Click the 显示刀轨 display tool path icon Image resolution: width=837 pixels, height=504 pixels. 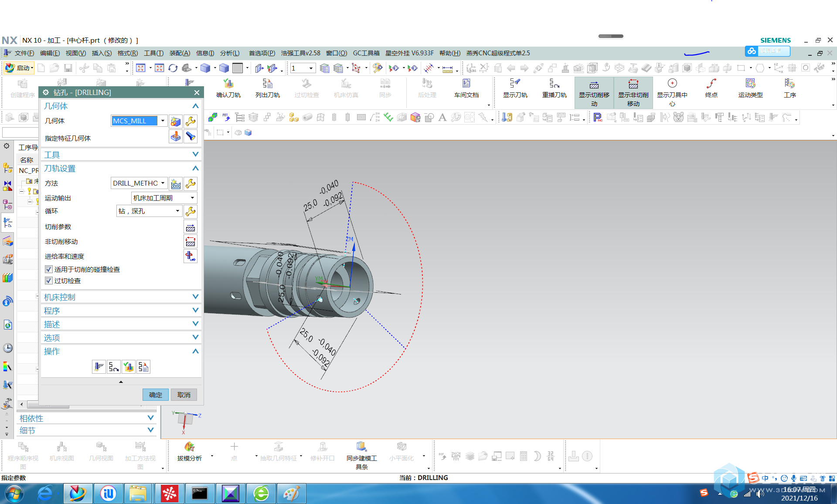(515, 88)
